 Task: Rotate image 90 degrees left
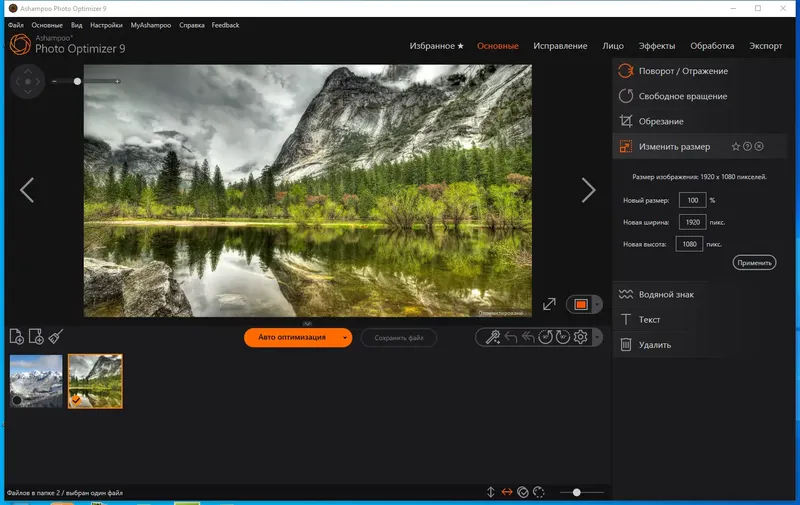point(545,337)
